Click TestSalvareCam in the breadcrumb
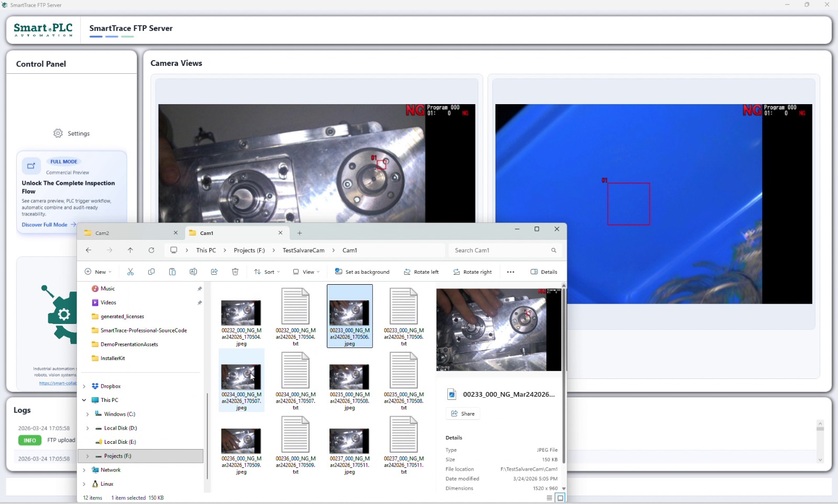Viewport: 838px width, 504px height. click(x=304, y=250)
